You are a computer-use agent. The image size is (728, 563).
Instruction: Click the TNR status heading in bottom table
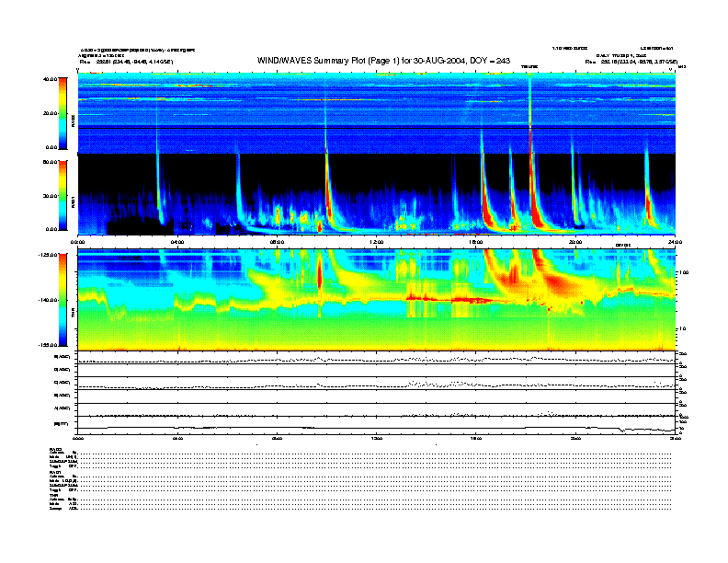[54, 495]
